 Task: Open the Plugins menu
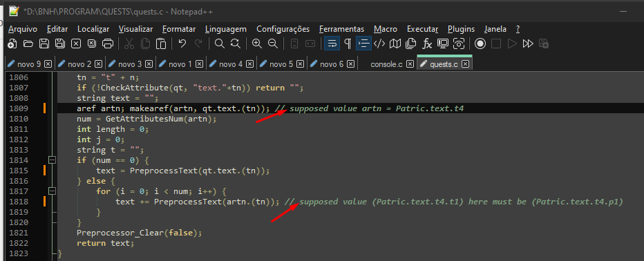[x=461, y=29]
